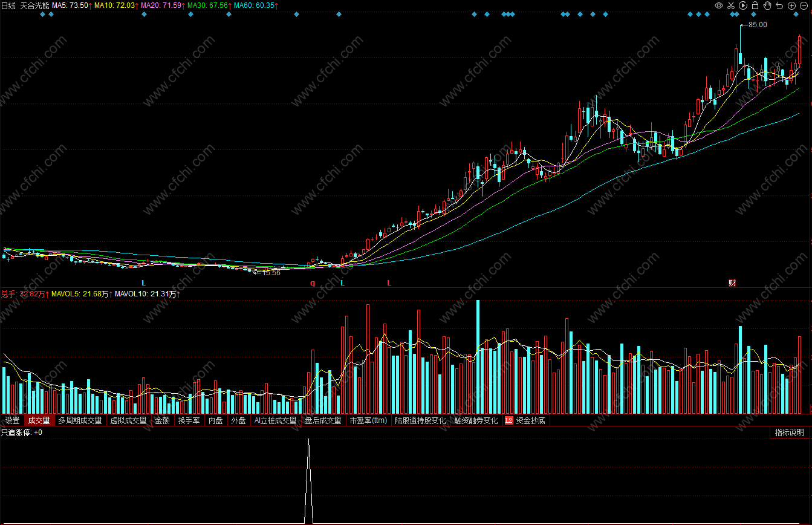Activate the hand pan tool
The image size is (812, 525).
[767, 5]
